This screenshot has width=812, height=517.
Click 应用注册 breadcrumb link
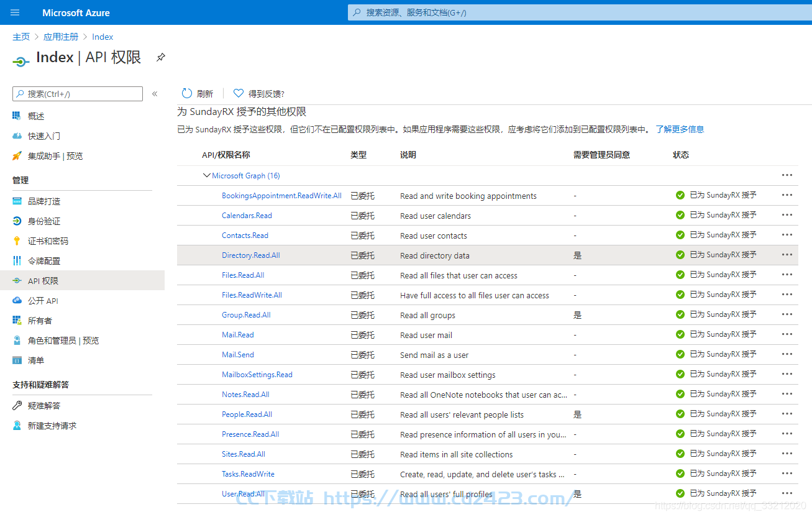coord(61,37)
